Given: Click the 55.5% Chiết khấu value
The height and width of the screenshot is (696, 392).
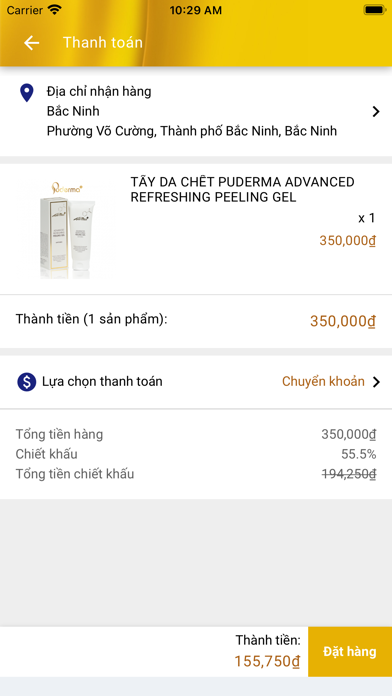Looking at the screenshot, I should point(359,454).
